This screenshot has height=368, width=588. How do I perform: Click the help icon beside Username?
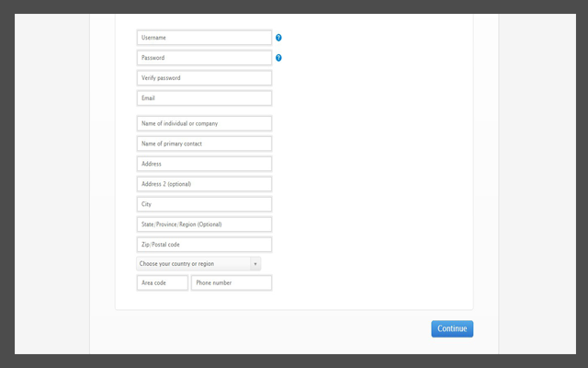click(278, 38)
